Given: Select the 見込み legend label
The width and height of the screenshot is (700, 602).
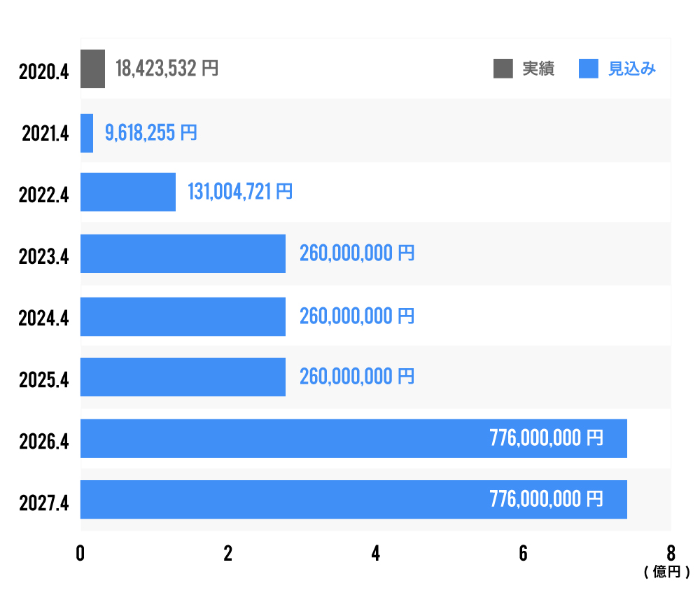Looking at the screenshot, I should click(x=632, y=69).
